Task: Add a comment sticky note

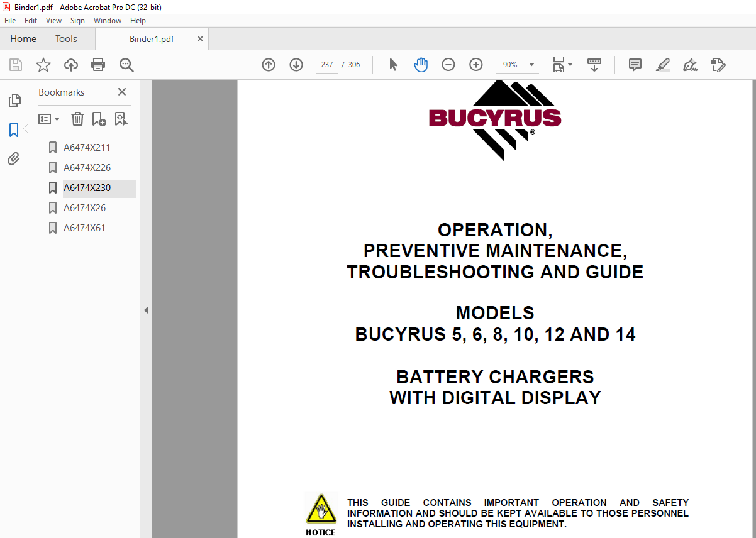Action: 635,65
